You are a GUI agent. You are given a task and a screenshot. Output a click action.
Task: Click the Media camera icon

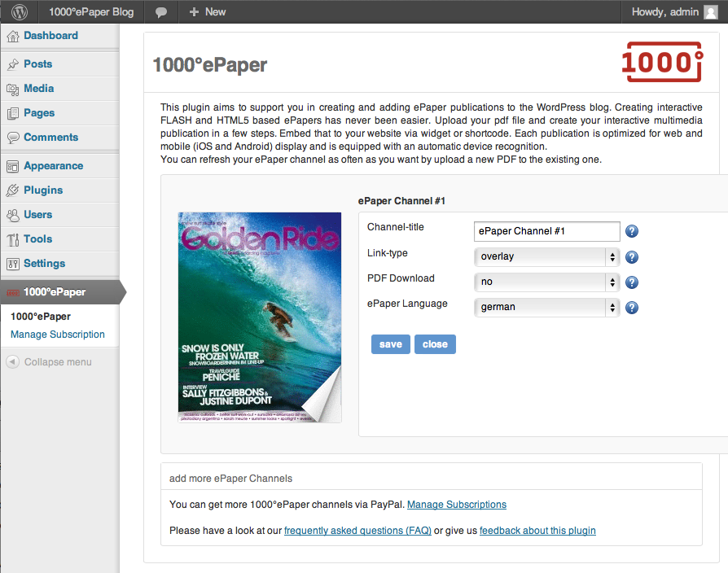coord(13,89)
